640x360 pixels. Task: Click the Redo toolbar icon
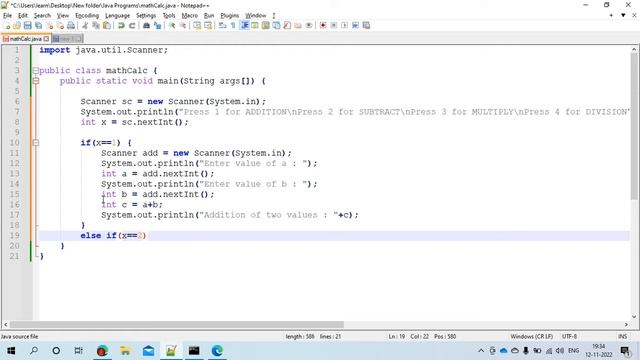pyautogui.click(x=132, y=25)
